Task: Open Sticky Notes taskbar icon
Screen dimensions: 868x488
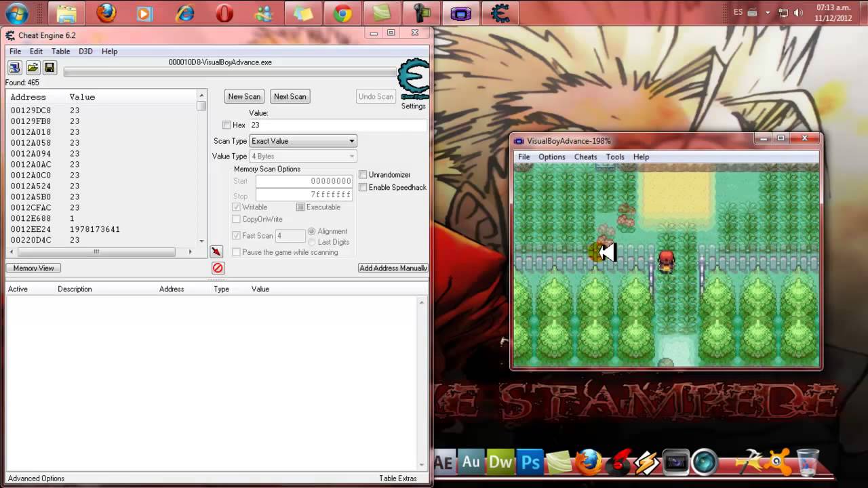Action: coord(302,13)
